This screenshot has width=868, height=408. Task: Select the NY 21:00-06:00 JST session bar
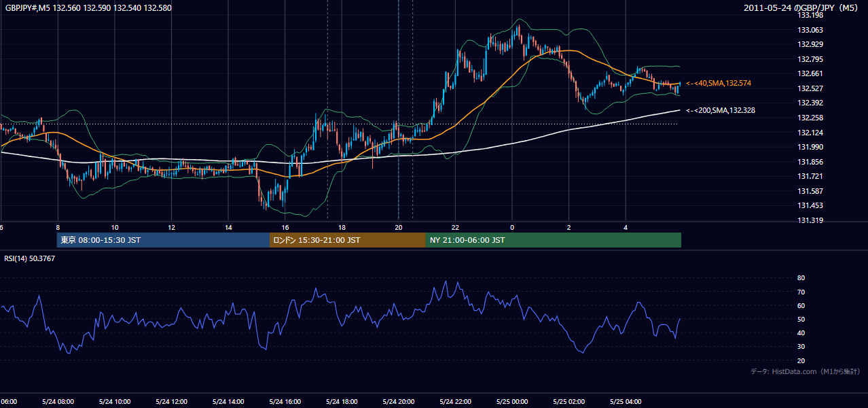point(554,240)
